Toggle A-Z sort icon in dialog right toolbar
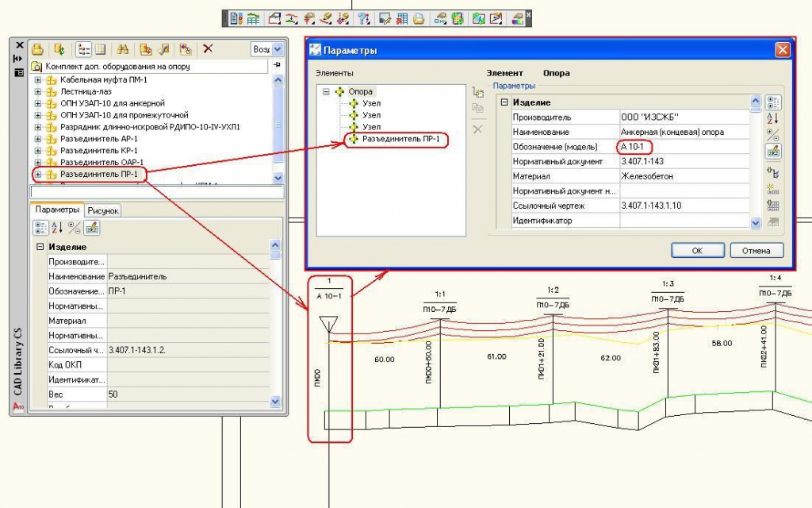Image resolution: width=812 pixels, height=508 pixels. pos(773,118)
